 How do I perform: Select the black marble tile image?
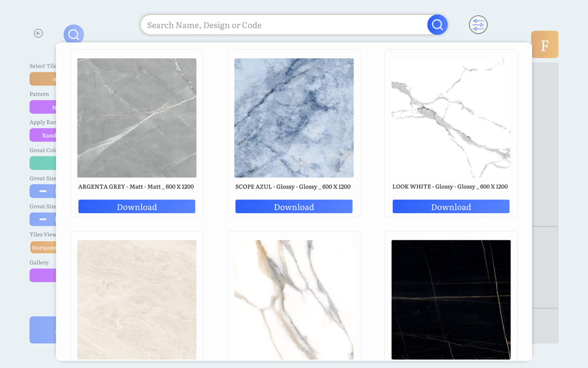click(x=451, y=300)
